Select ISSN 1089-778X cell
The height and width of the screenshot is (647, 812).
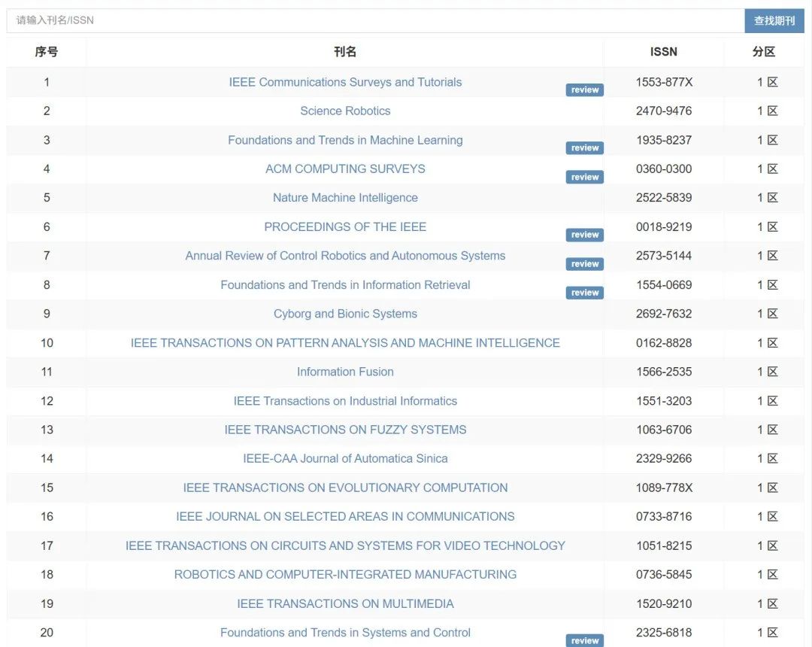664,488
